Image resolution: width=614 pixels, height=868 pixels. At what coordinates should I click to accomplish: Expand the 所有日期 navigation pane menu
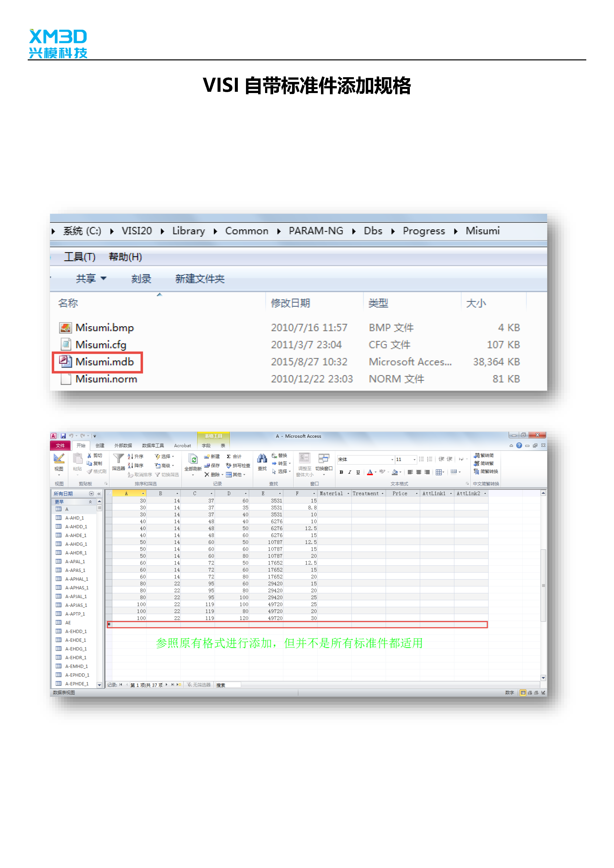click(x=91, y=493)
